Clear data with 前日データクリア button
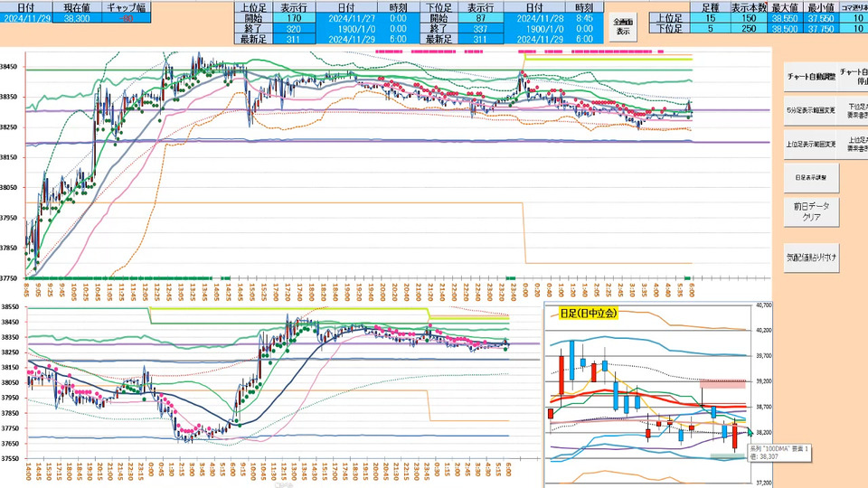Screen dimensions: 868x488 pos(812,211)
